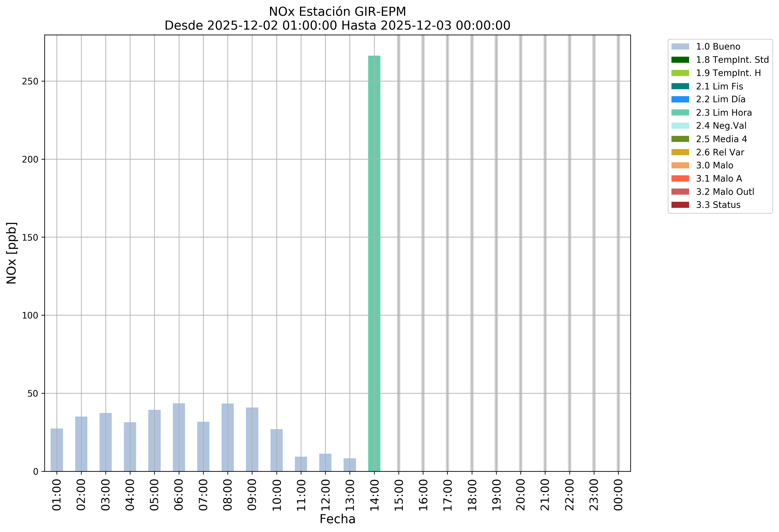Click the 2.2 Lim Día legend swatch

point(680,99)
